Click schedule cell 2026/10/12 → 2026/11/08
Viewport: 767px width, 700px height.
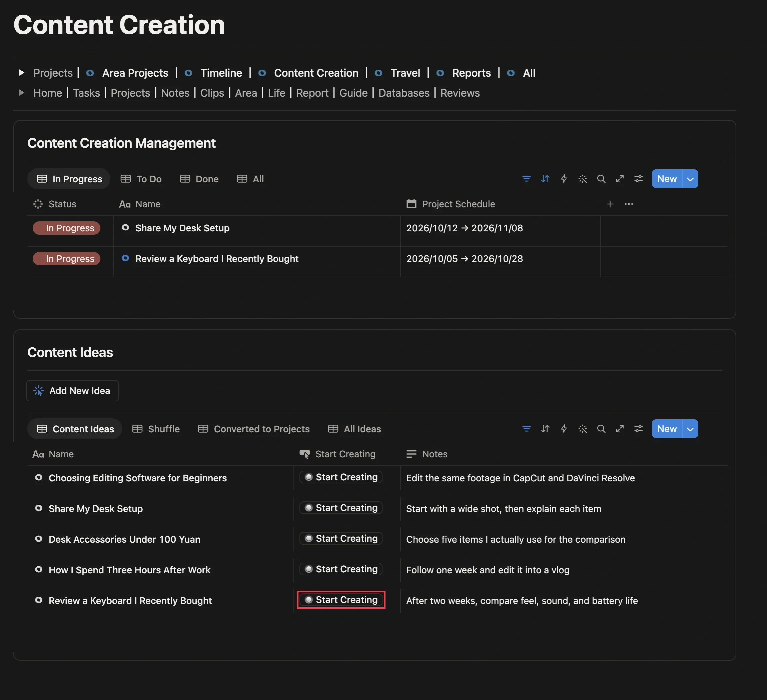465,228
